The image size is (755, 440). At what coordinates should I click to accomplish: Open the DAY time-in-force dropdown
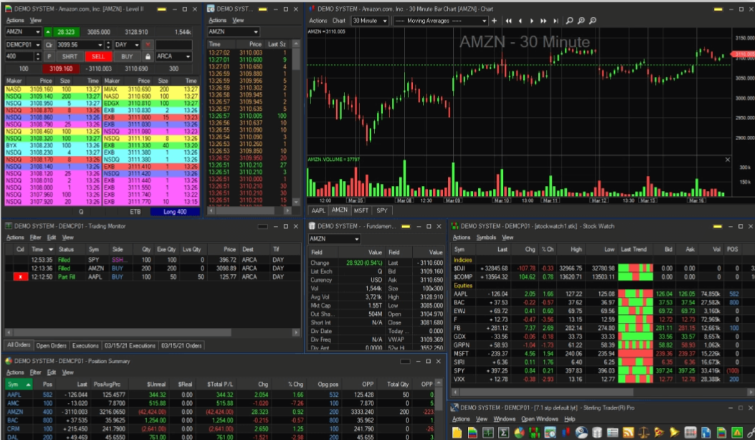coord(136,45)
